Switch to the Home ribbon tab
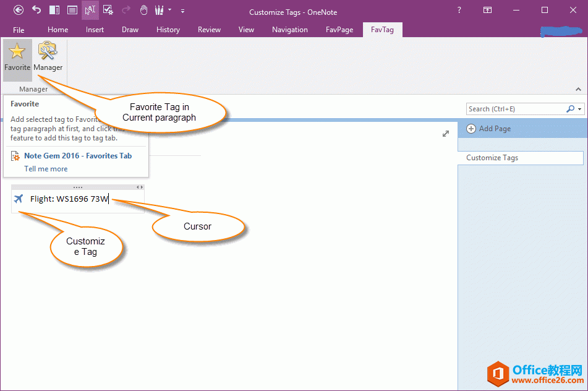The image size is (588, 391). click(x=58, y=29)
